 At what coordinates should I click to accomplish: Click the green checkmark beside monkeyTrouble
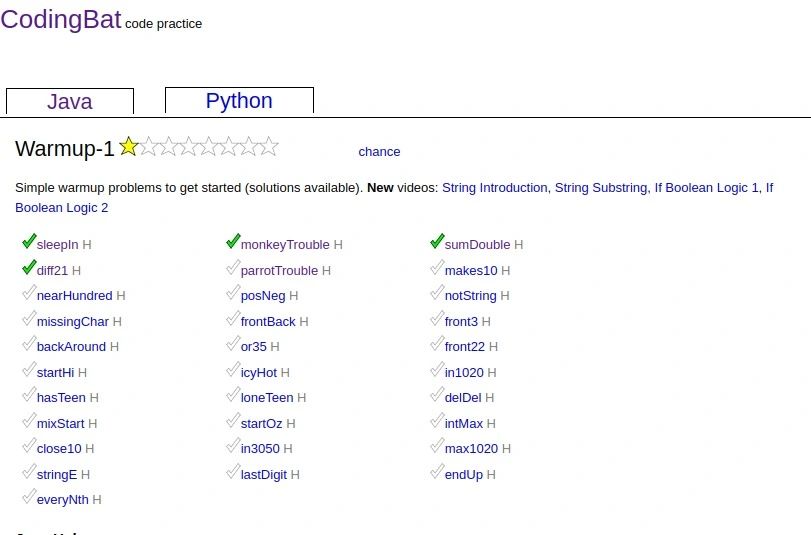[233, 241]
